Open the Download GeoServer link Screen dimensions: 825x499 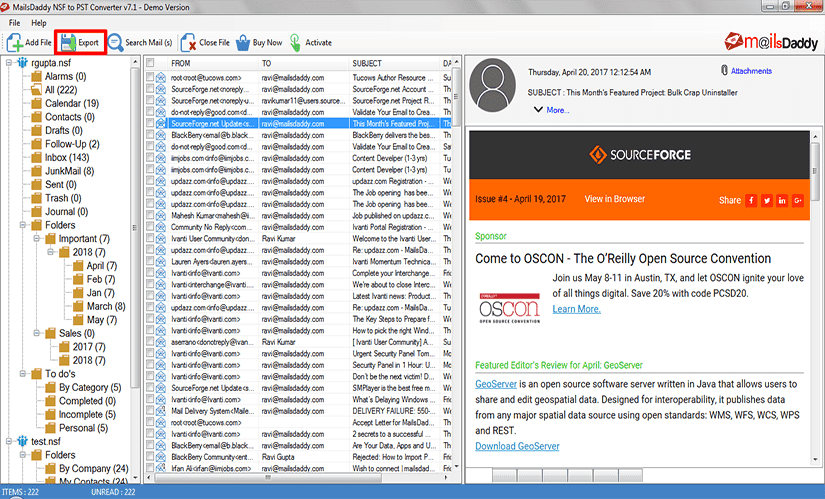tap(517, 446)
